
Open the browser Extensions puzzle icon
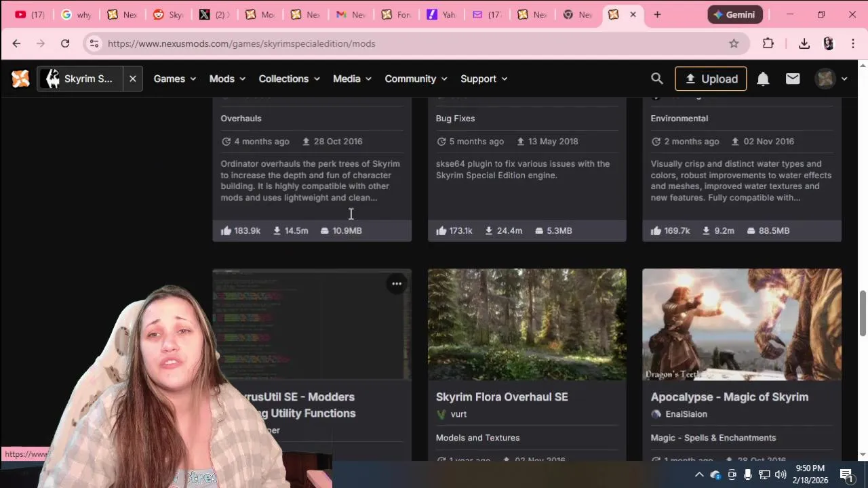coord(768,43)
